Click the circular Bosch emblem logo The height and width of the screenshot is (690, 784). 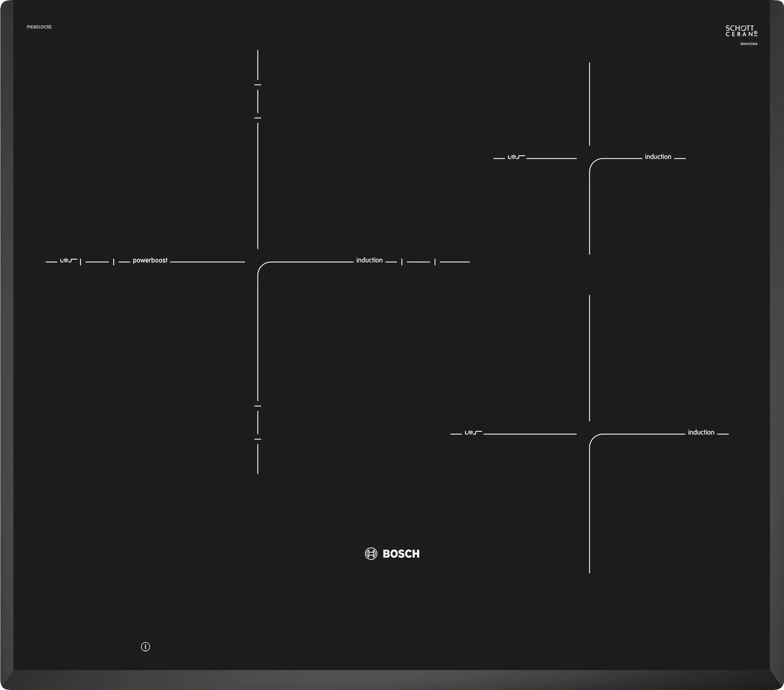pyautogui.click(x=371, y=553)
